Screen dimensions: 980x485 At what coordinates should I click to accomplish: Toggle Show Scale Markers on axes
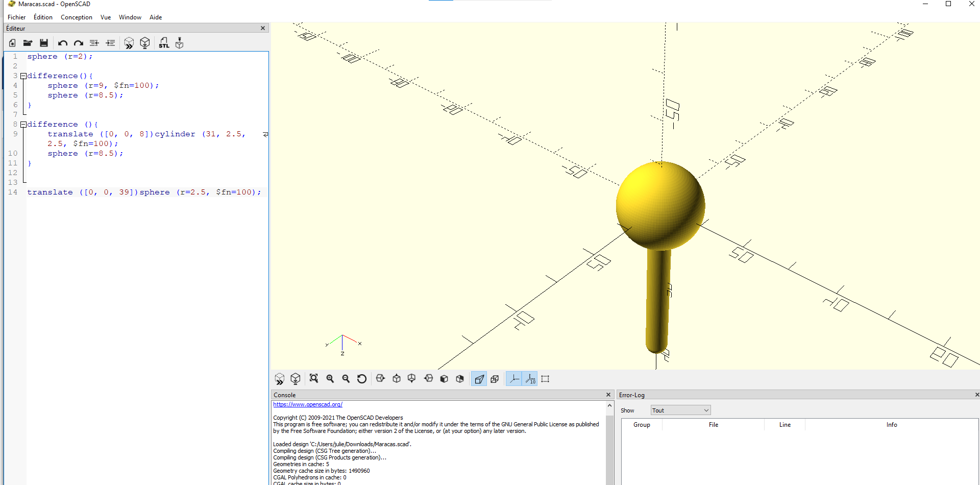[x=530, y=379]
